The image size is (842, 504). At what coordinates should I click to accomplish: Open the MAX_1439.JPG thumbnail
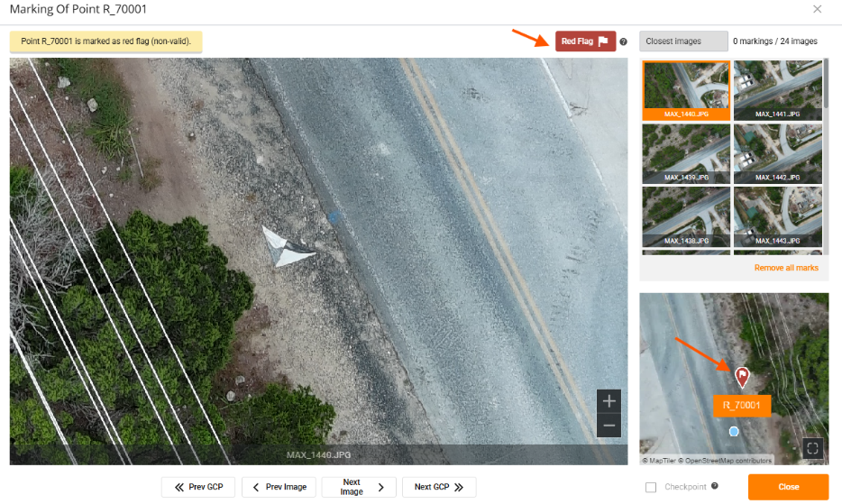coord(685,153)
